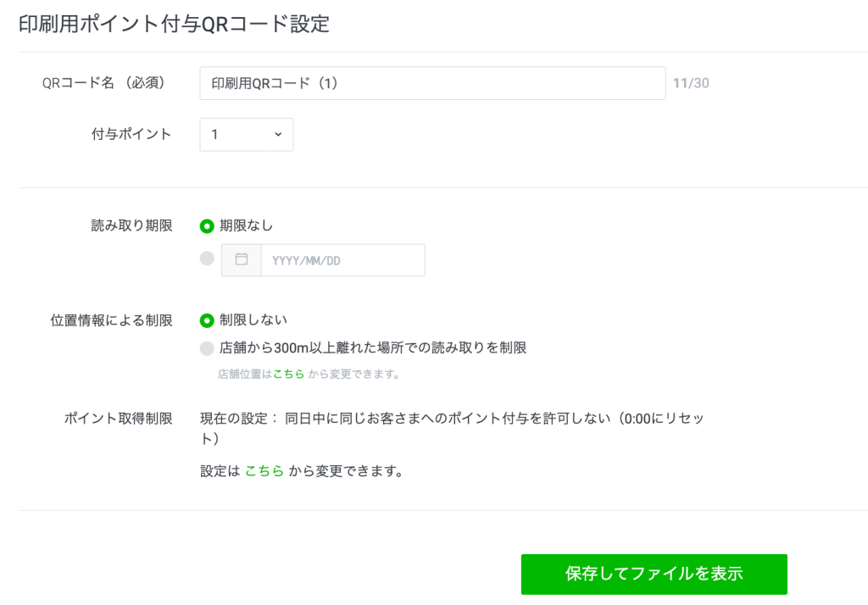Select the 制限しない radio button

point(205,319)
